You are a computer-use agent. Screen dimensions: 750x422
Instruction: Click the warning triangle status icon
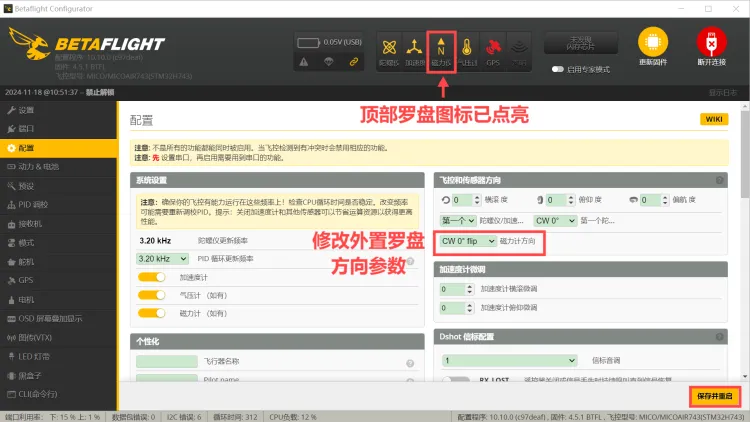coord(304,62)
